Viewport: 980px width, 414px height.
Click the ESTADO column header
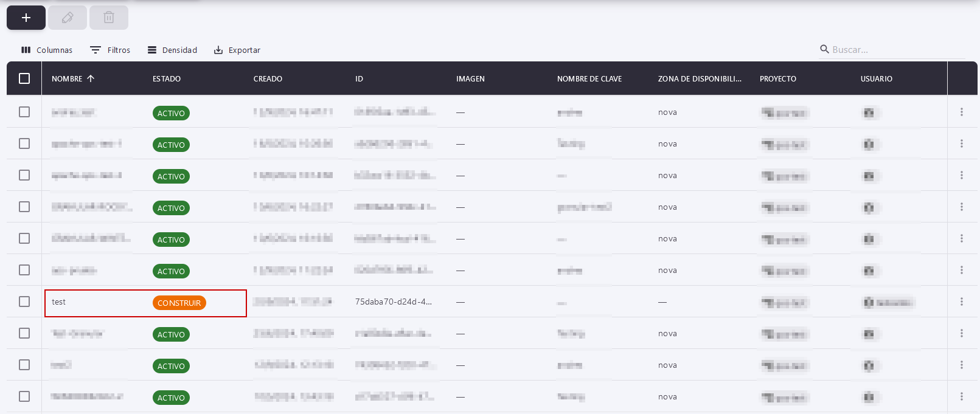click(x=167, y=78)
